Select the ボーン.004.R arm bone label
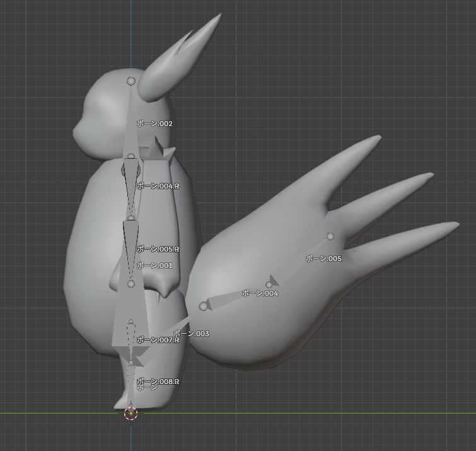 158,186
